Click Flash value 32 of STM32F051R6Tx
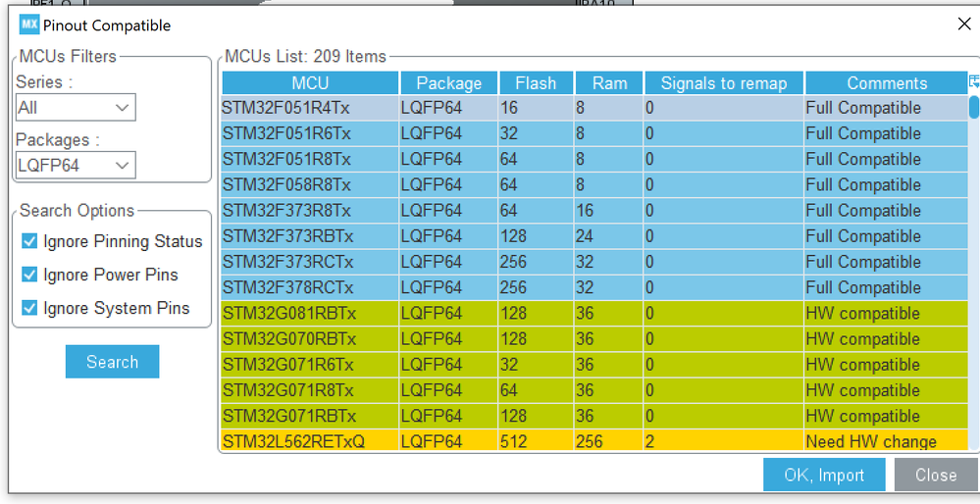The height and width of the screenshot is (504, 980). pyautogui.click(x=536, y=133)
